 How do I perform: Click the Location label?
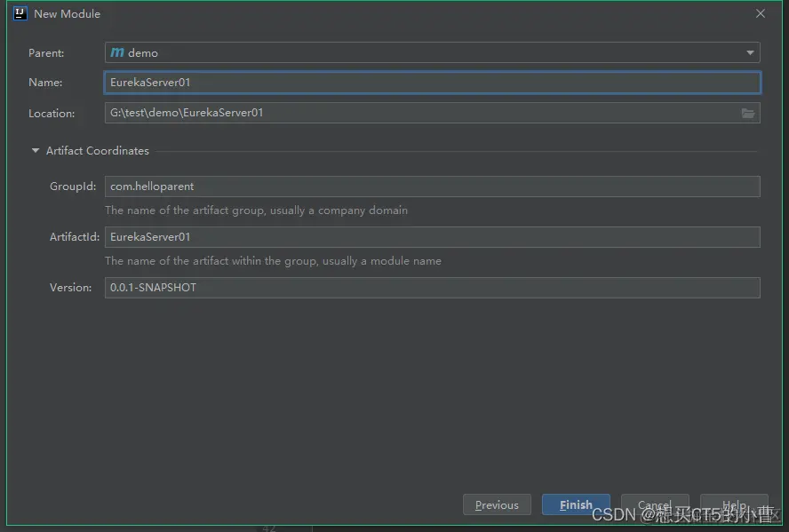point(52,113)
